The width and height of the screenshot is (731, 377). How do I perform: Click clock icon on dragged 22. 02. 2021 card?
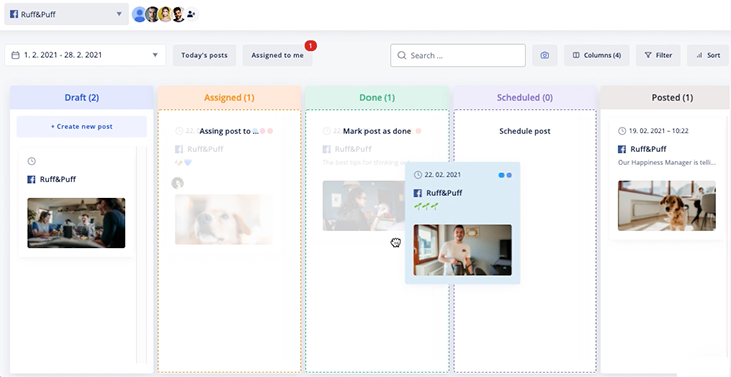click(x=418, y=175)
